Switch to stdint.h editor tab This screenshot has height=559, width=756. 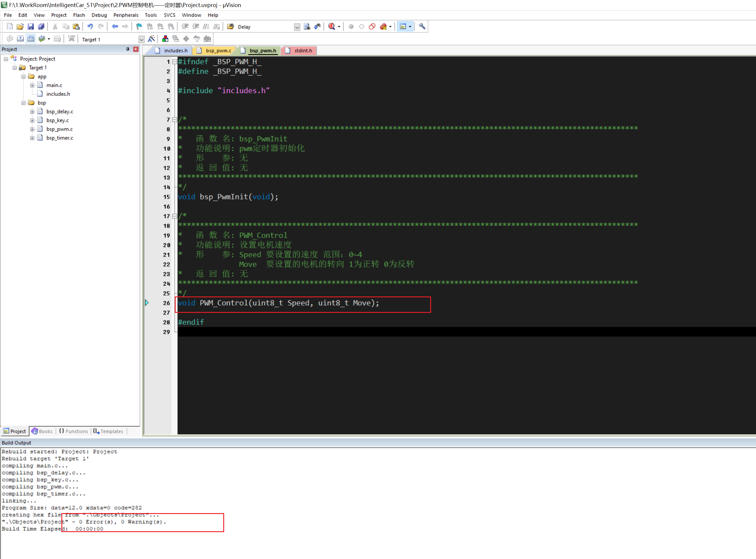coord(299,51)
